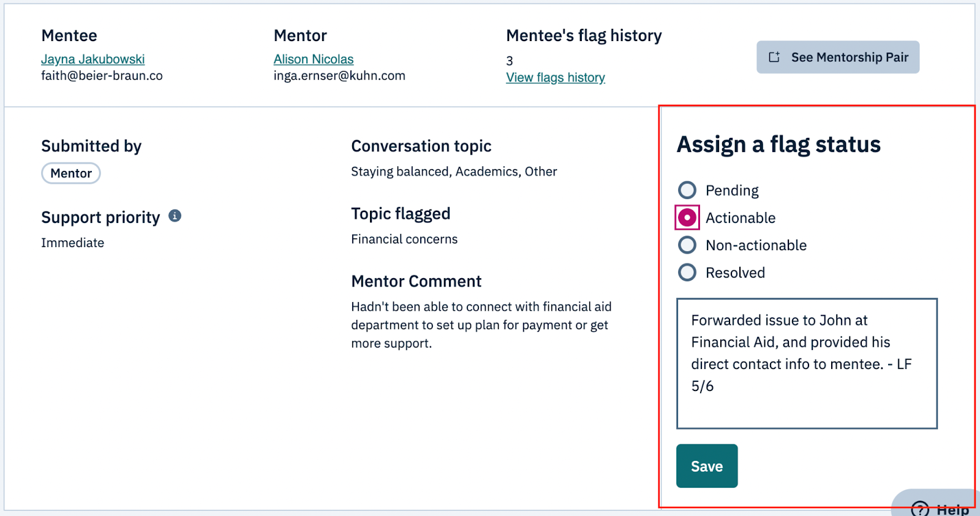Click the 'Immediate' support priority value
The image size is (980, 516).
(73, 243)
